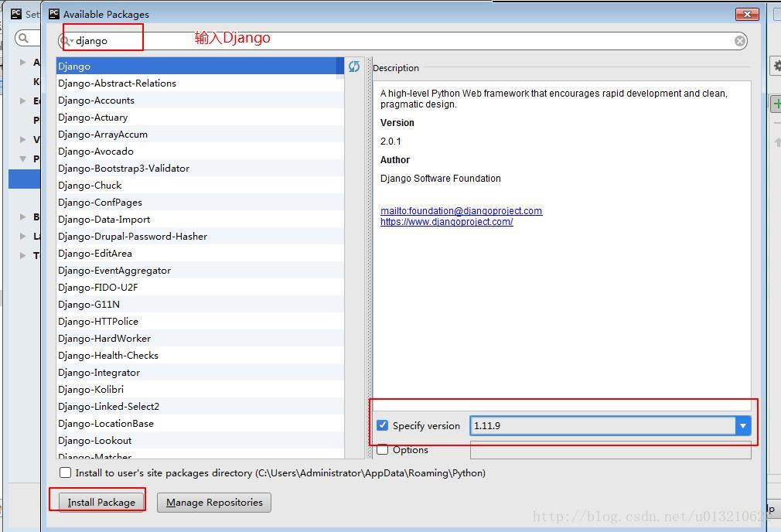Select Django-LocationBase in the list

coord(200,424)
